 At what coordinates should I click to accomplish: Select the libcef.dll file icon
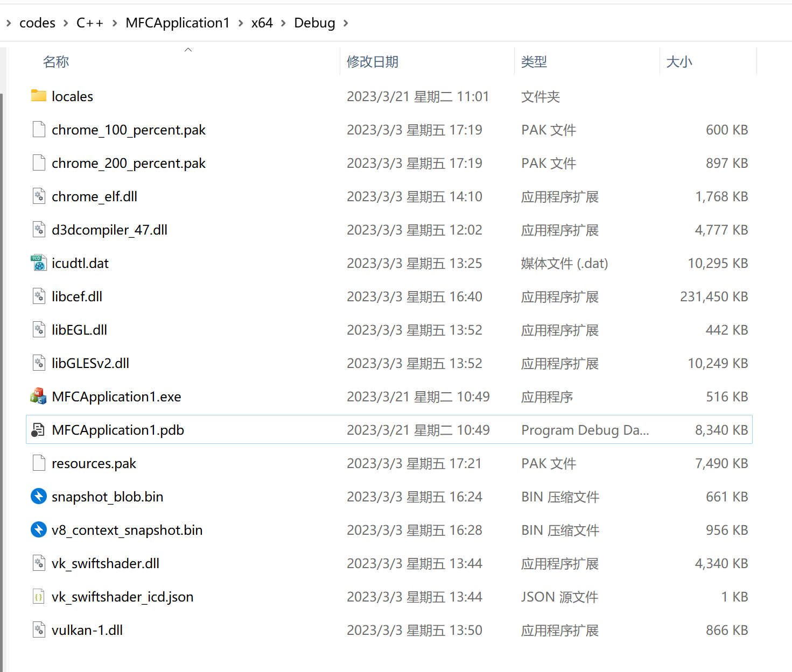[38, 296]
